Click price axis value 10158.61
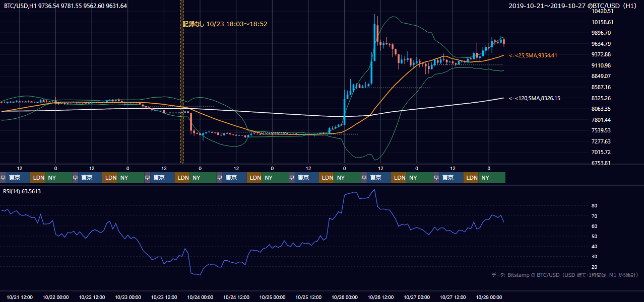 pos(602,22)
